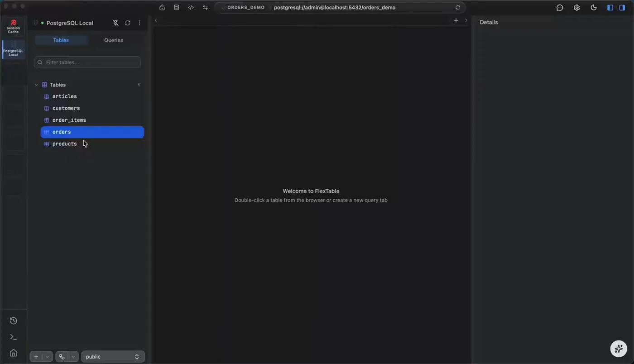634x364 pixels.
Task: Select PostgreSQL Local connection in left rail
Action: tap(13, 50)
